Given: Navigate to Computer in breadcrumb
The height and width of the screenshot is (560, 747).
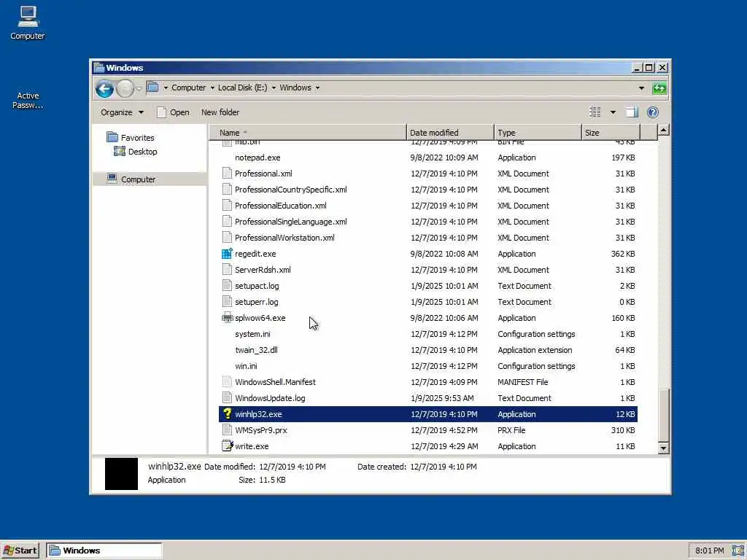Looking at the screenshot, I should (189, 87).
